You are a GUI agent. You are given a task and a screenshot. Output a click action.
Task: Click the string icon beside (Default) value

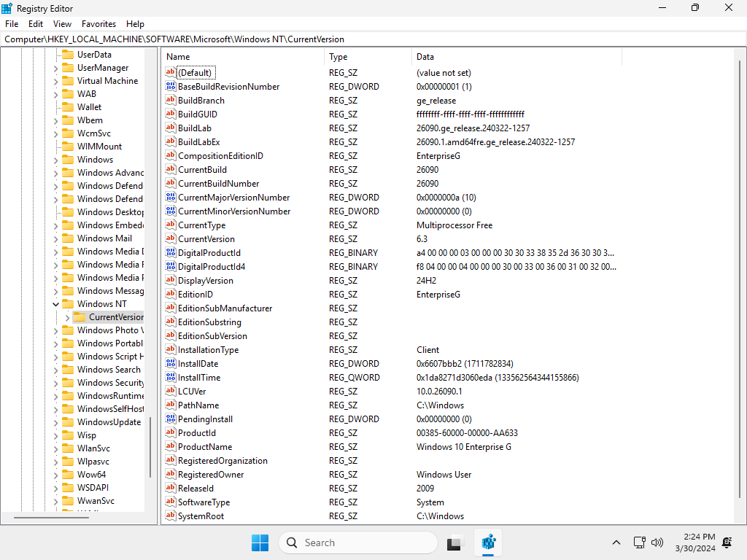[171, 72]
